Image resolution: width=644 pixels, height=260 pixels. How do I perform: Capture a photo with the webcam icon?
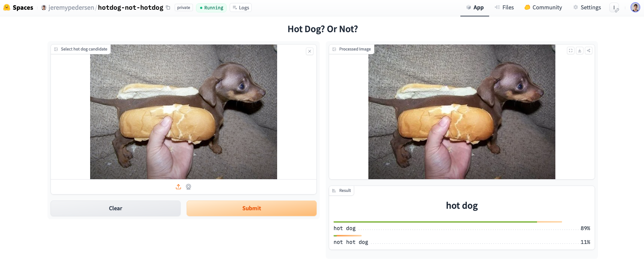pos(188,186)
